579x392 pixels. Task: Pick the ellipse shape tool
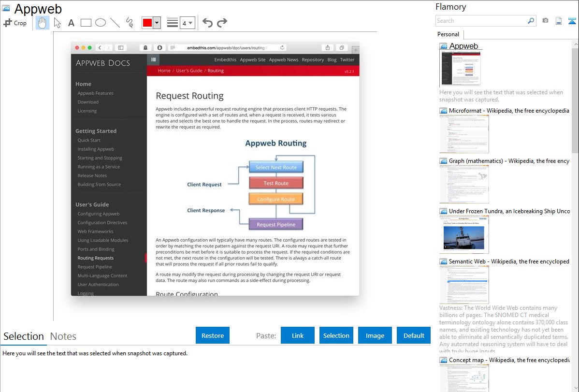101,23
